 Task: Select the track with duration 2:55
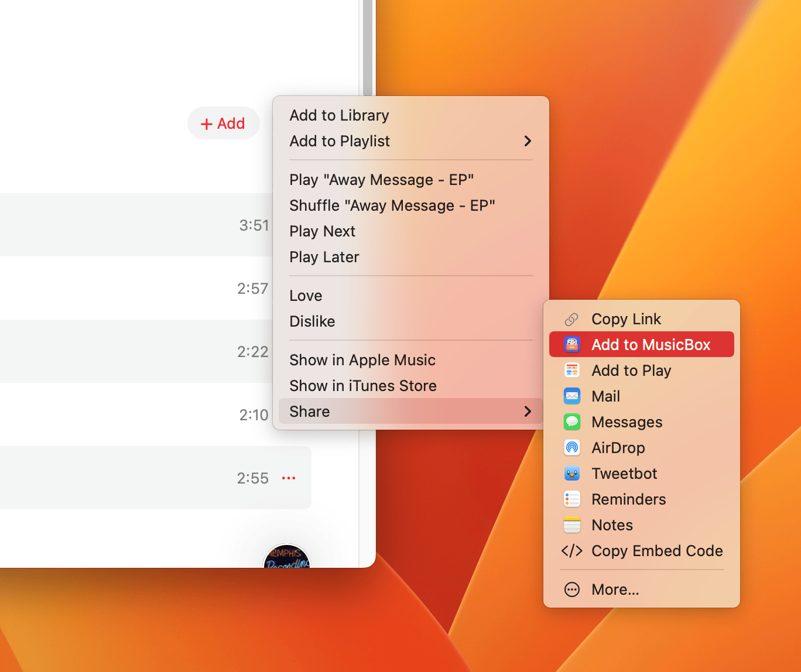point(155,478)
